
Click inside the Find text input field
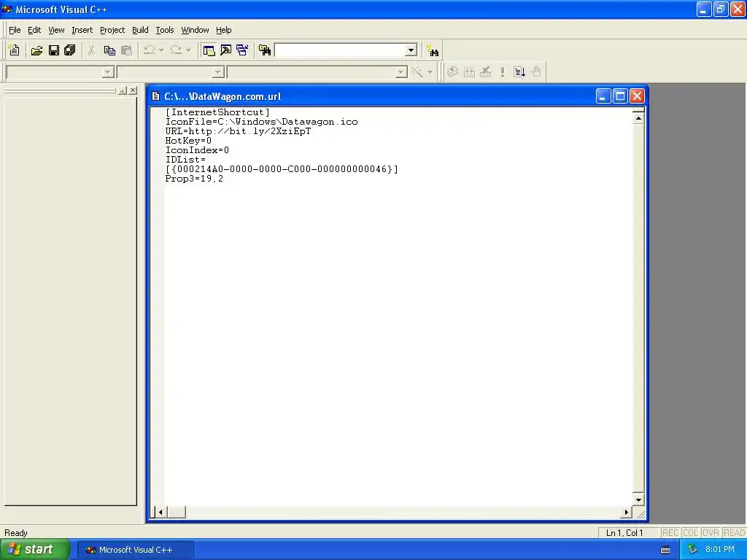[340, 50]
